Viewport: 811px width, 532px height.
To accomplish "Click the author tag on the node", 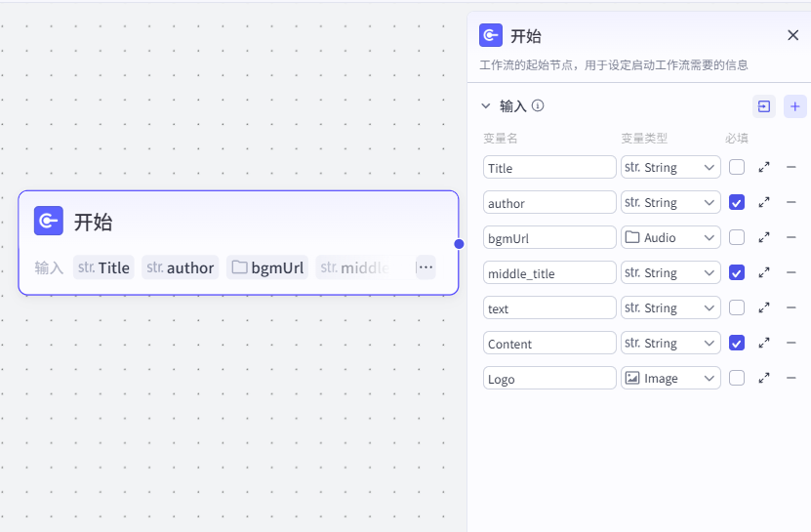I will pyautogui.click(x=180, y=267).
